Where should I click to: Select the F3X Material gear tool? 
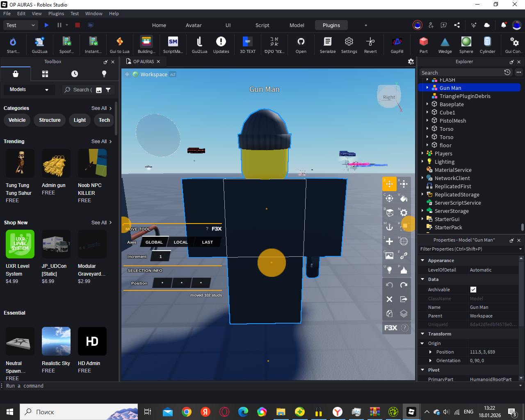coord(404,212)
